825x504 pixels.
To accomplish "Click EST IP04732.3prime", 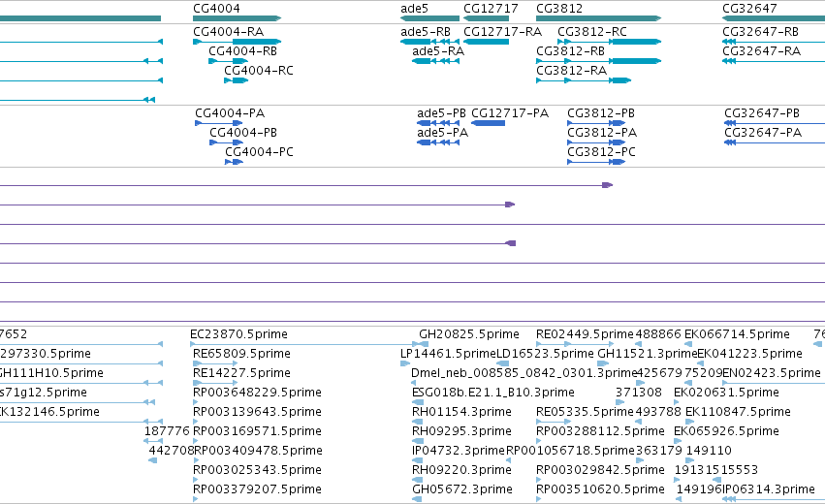I will [x=459, y=451].
